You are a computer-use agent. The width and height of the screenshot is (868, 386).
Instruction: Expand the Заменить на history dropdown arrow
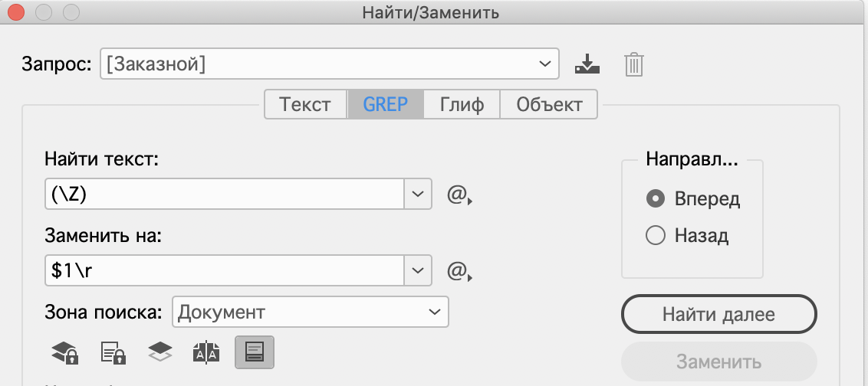point(418,270)
